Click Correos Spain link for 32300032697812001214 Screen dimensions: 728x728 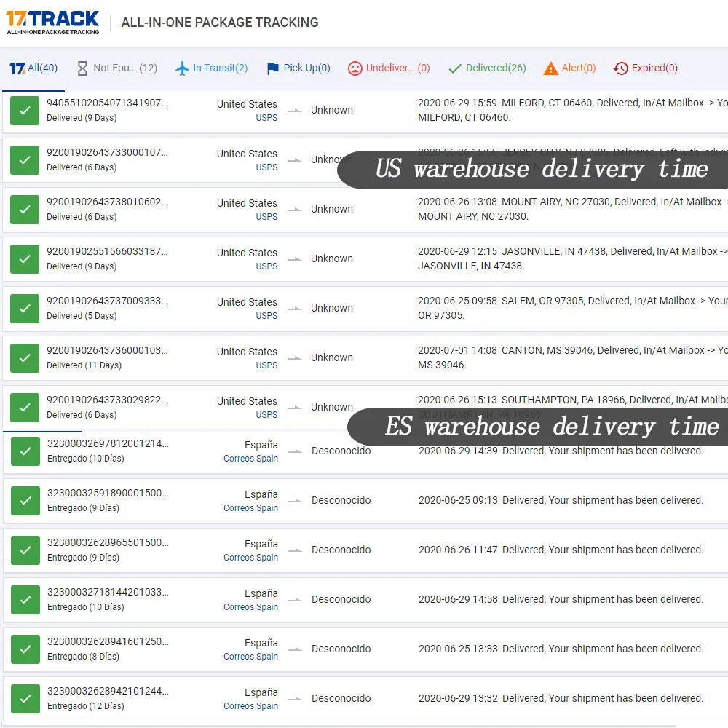(250, 459)
